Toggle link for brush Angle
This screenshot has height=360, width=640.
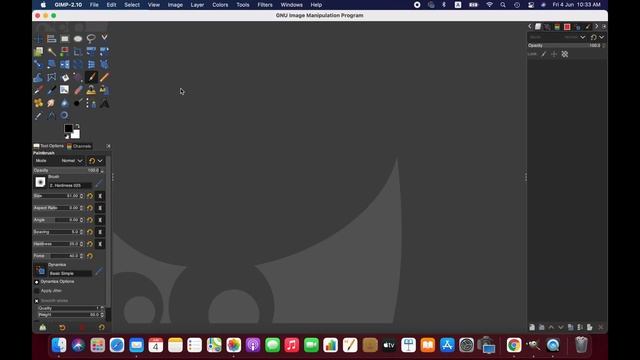point(100,220)
